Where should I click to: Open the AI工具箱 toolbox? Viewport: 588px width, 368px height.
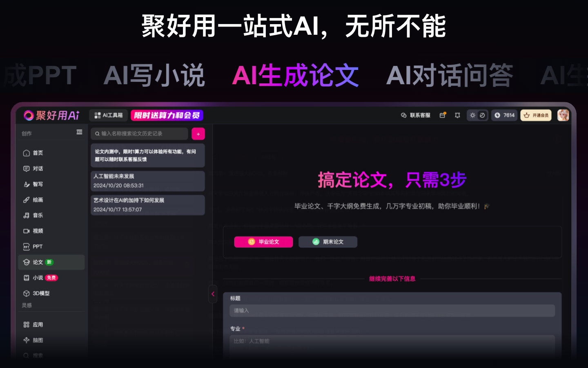(x=109, y=115)
